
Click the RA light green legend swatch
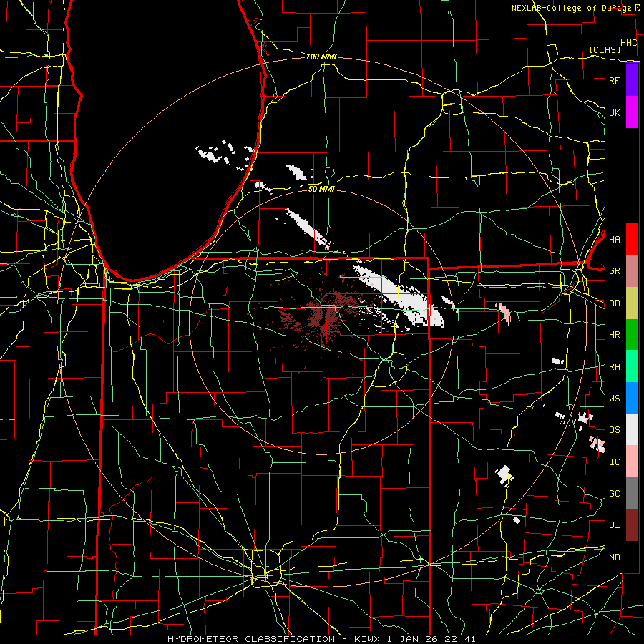[x=632, y=366]
